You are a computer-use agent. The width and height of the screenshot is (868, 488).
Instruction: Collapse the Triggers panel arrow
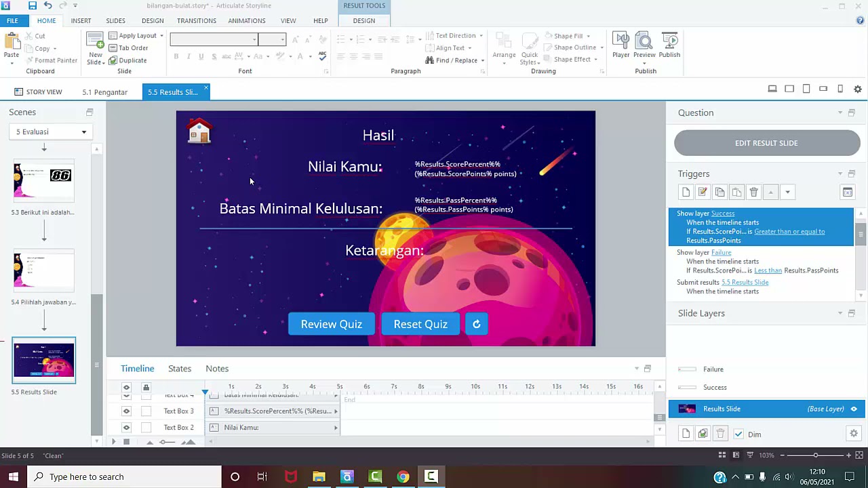click(x=840, y=174)
